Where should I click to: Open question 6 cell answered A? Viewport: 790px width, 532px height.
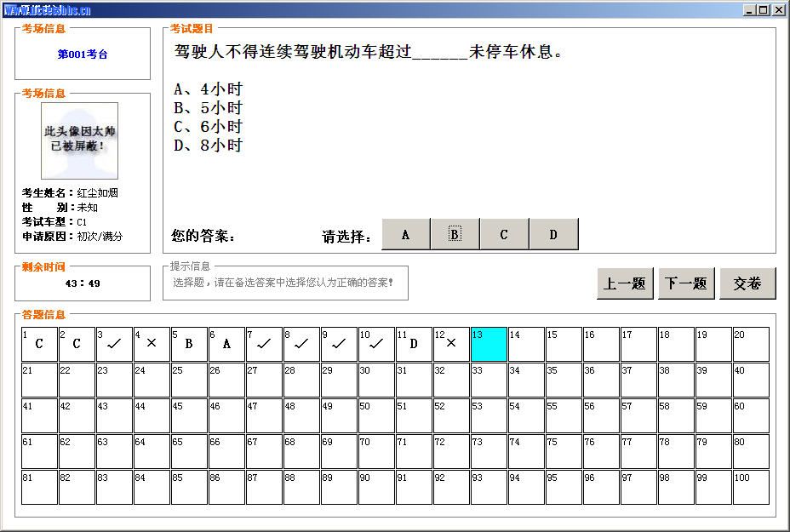click(226, 344)
